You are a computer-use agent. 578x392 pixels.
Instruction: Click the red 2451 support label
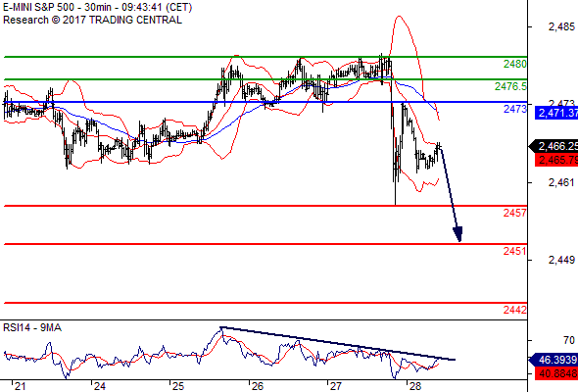tap(515, 251)
